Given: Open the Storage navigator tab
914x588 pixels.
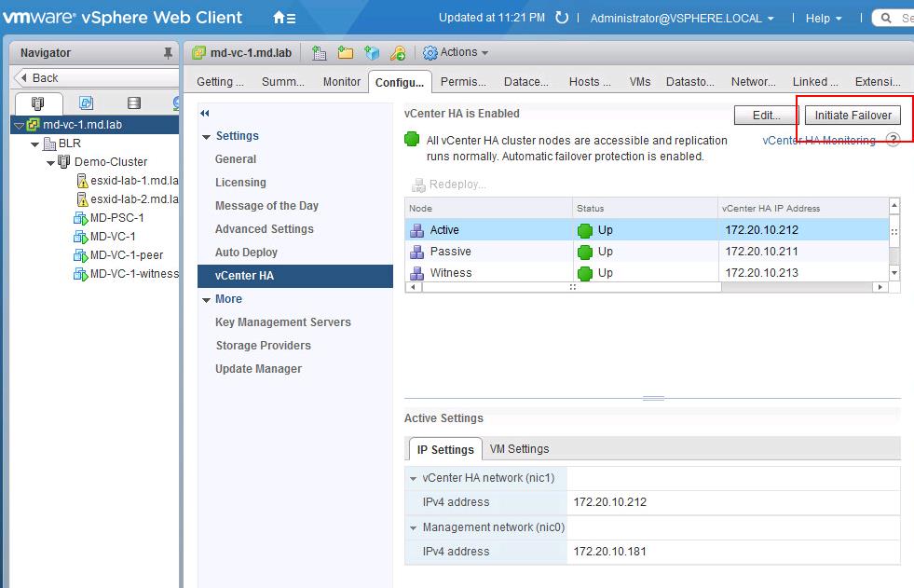Looking at the screenshot, I should 134,103.
